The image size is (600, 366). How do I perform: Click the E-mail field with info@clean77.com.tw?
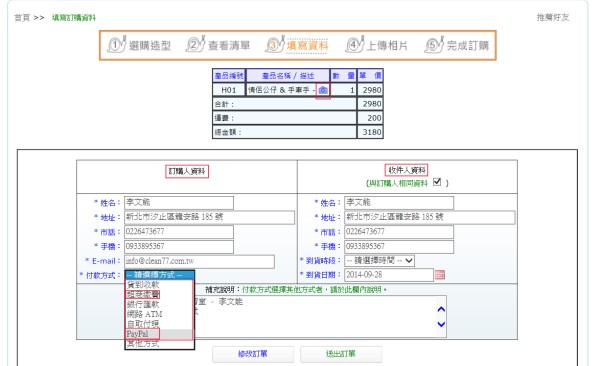199,261
